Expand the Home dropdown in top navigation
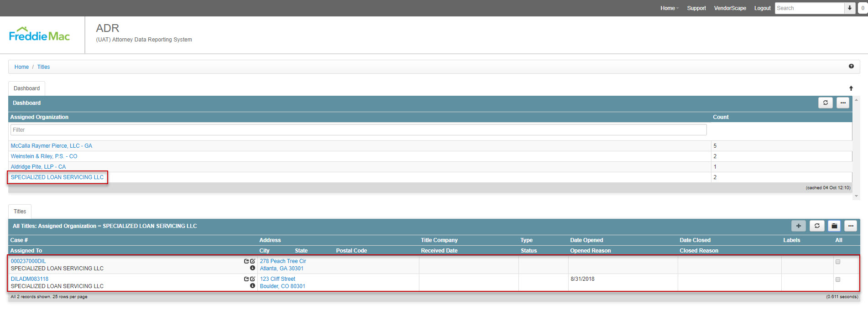Screen dimensions: 868x315 point(669,8)
